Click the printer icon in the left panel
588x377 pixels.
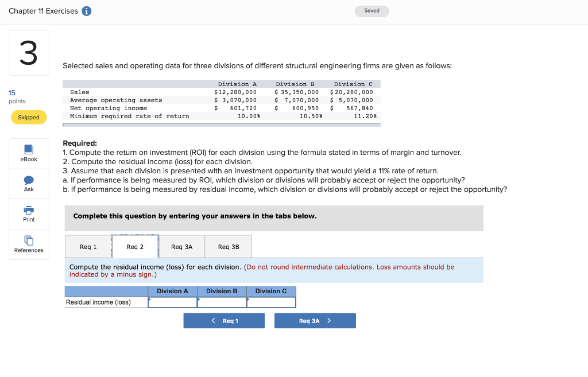pos(29,210)
